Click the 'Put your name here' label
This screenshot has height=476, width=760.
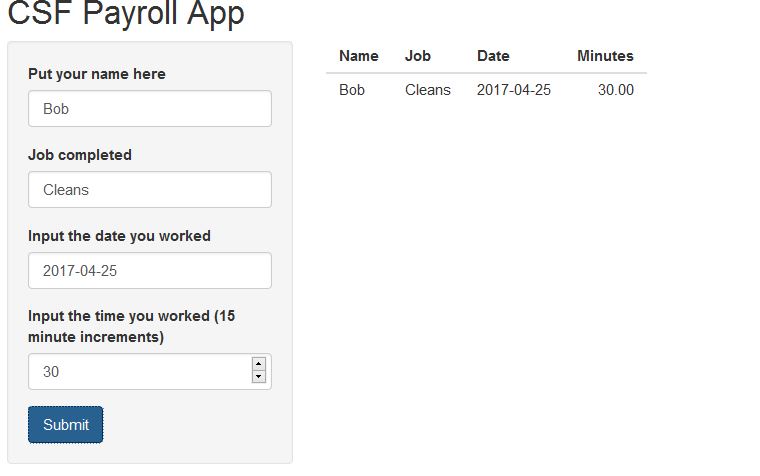click(97, 74)
